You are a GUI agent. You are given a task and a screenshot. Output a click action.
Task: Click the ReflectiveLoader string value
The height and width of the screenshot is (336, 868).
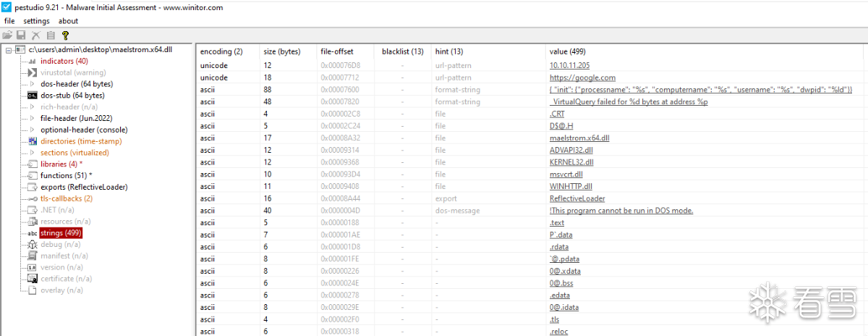tap(577, 198)
